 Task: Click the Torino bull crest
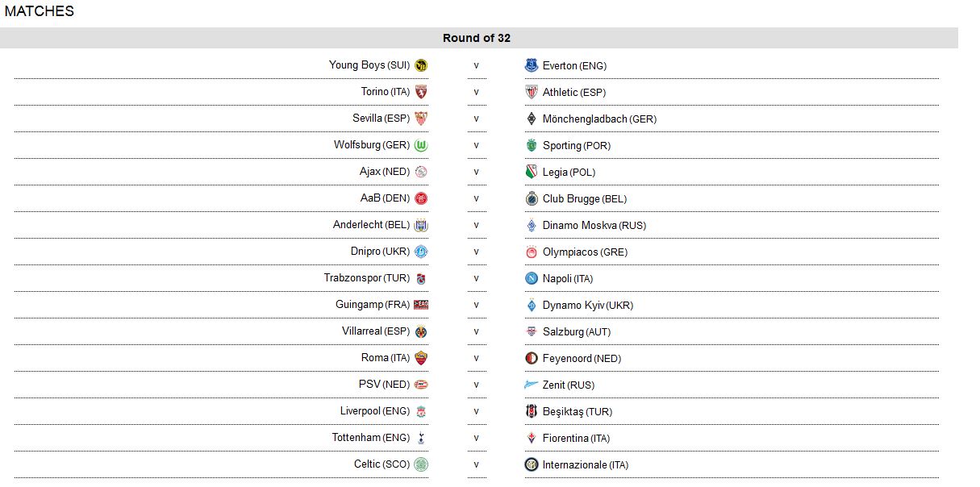click(x=421, y=92)
